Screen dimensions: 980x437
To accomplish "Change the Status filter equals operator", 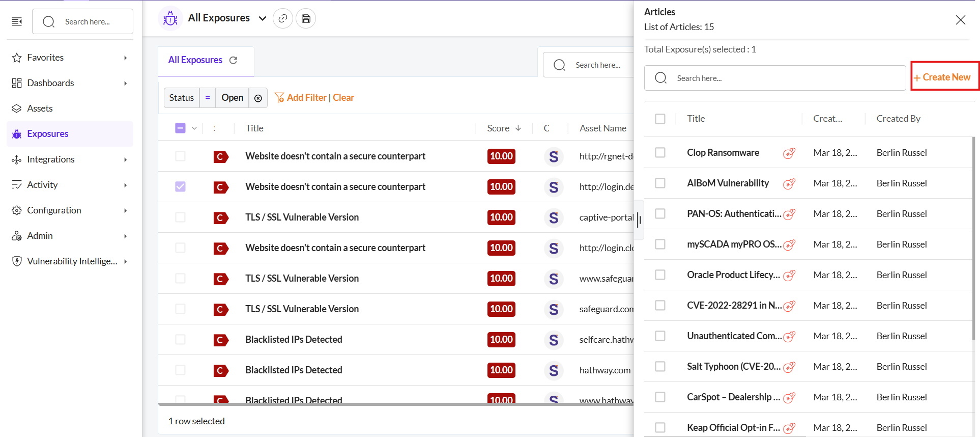I will [208, 98].
